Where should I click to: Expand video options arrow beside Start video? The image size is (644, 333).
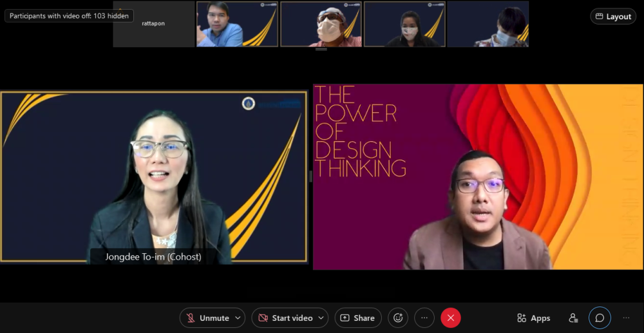[321, 318]
